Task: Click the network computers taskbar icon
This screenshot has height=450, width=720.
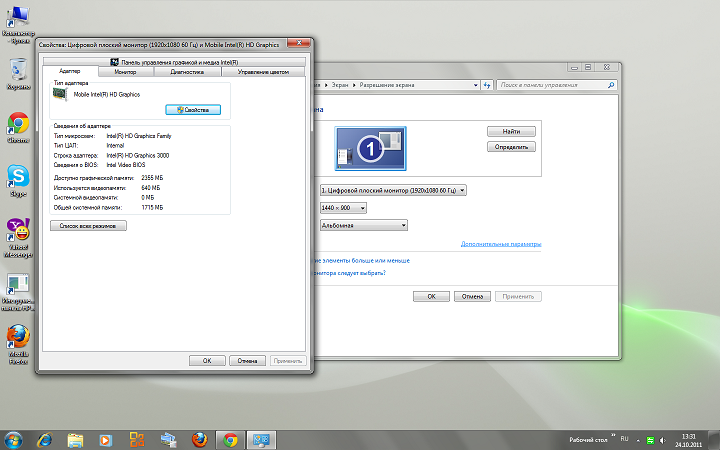Action: (x=168, y=440)
